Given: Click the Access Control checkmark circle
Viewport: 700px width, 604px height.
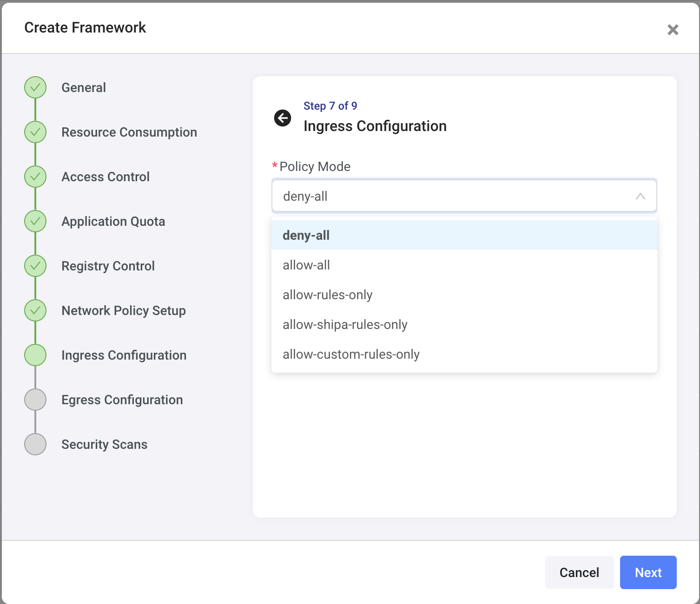Looking at the screenshot, I should point(35,177).
